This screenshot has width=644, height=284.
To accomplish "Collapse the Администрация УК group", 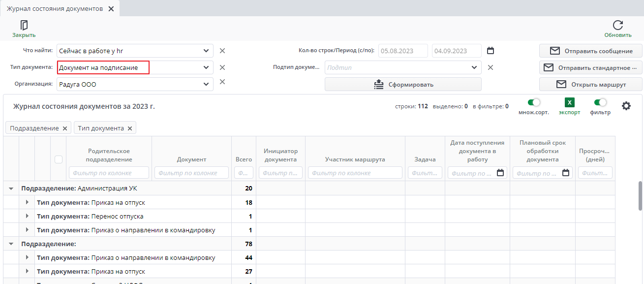I will pos(11,189).
